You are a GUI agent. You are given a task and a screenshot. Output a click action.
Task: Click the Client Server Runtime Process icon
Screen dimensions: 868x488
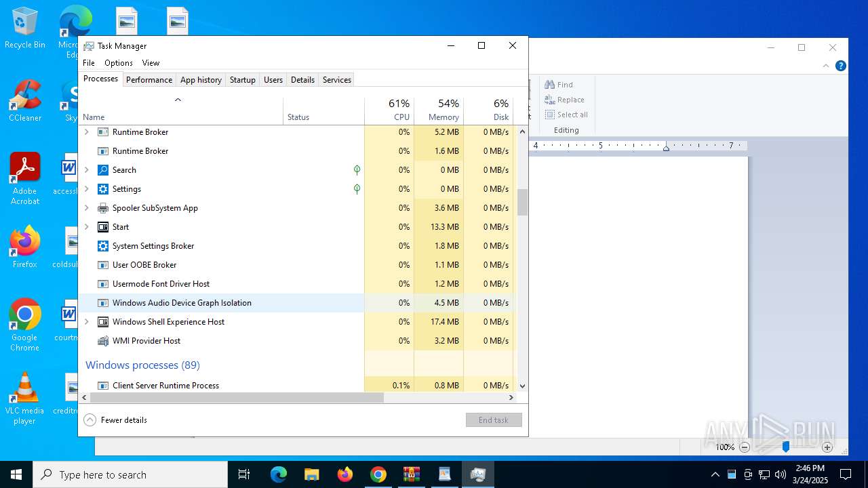103,386
